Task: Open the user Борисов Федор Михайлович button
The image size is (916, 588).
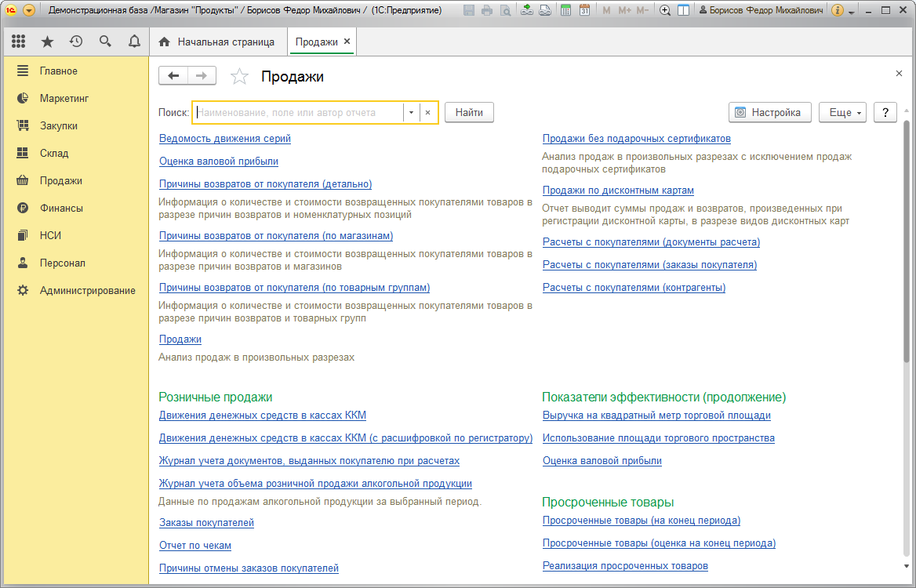Action: [x=762, y=10]
